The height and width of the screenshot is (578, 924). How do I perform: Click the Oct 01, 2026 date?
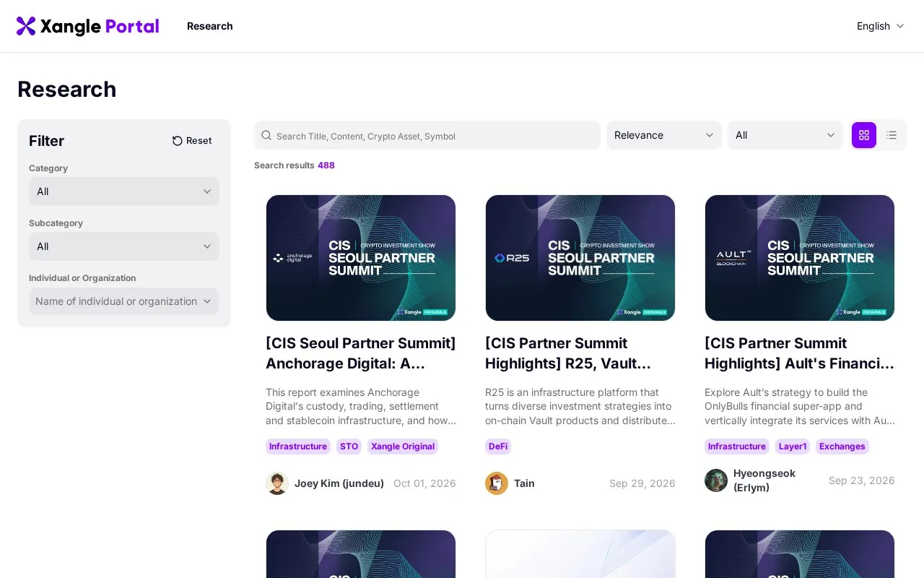click(x=424, y=483)
